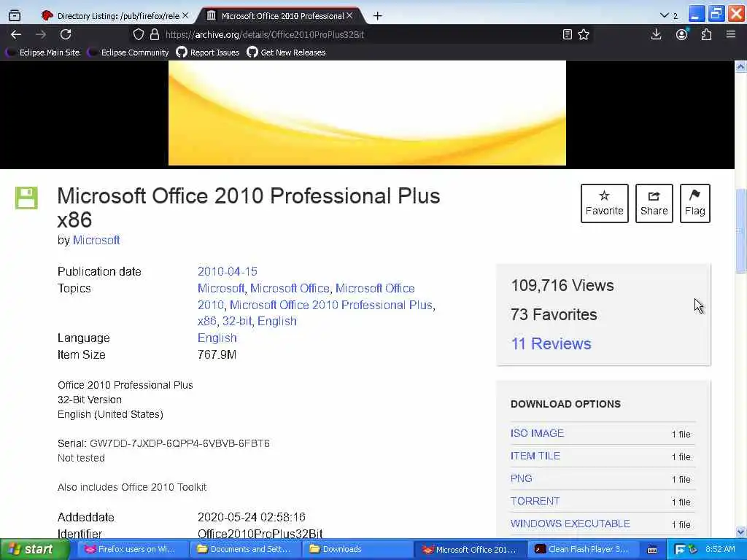Click the English language link

coord(217,338)
